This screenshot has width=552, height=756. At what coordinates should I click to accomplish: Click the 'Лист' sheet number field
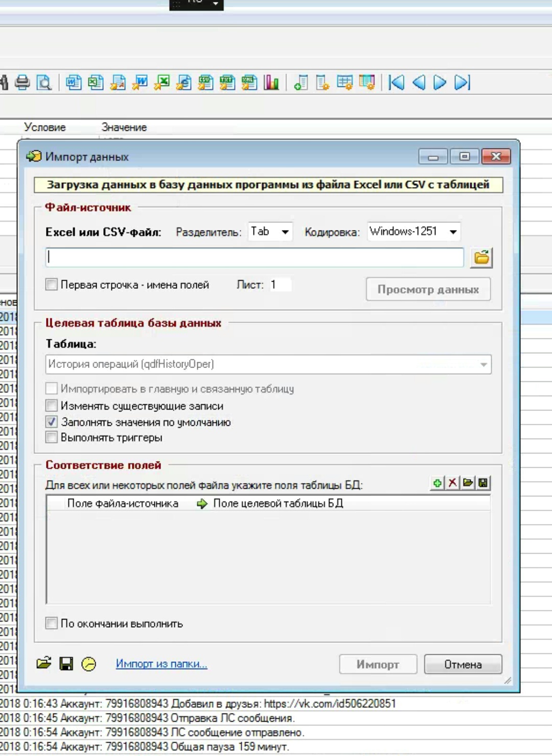pyautogui.click(x=280, y=285)
